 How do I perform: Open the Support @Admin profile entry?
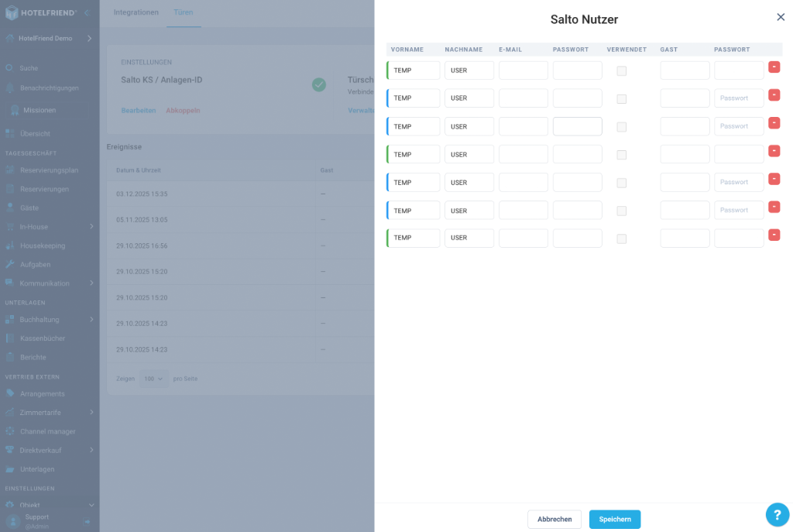point(37,521)
